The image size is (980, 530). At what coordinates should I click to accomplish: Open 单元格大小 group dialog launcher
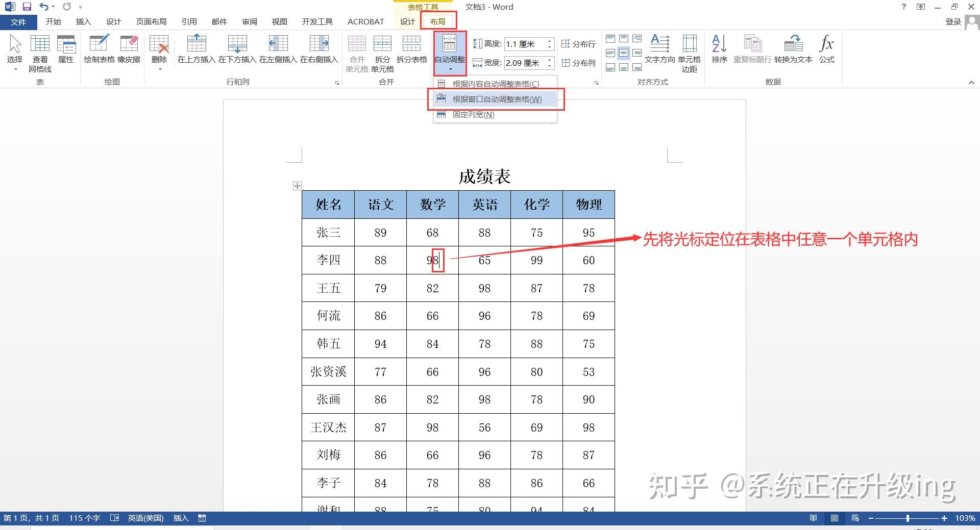[596, 83]
